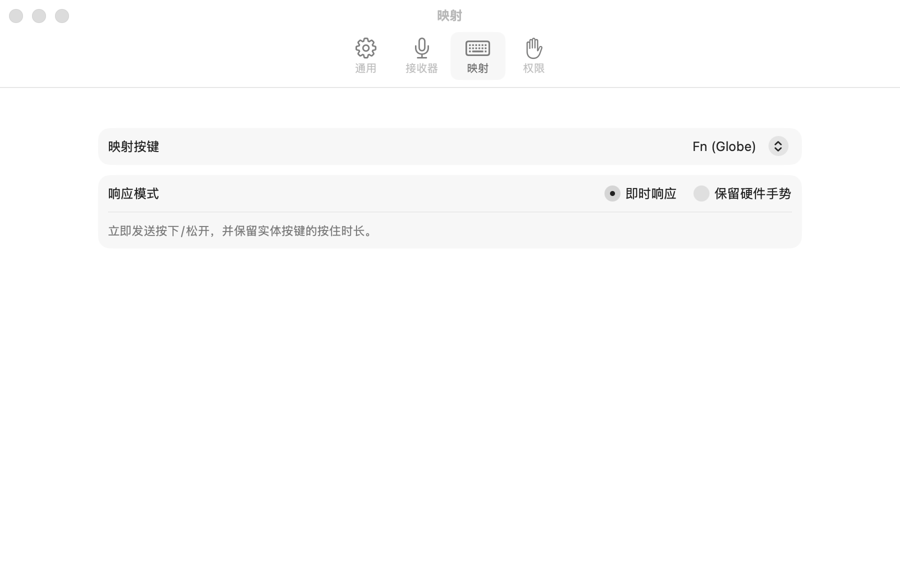Image resolution: width=900 pixels, height=588 pixels.
Task: Click the 响应模式 row label
Action: tap(133, 193)
